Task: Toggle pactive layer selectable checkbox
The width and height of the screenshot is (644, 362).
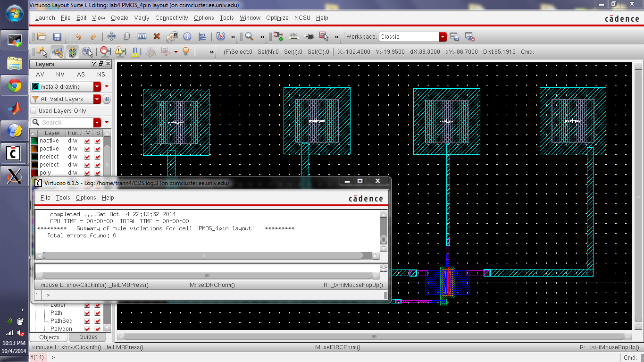Action: point(98,149)
